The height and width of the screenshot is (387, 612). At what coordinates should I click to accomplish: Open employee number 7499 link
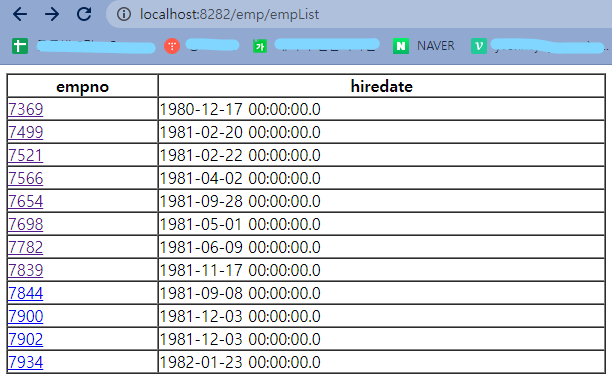[25, 132]
